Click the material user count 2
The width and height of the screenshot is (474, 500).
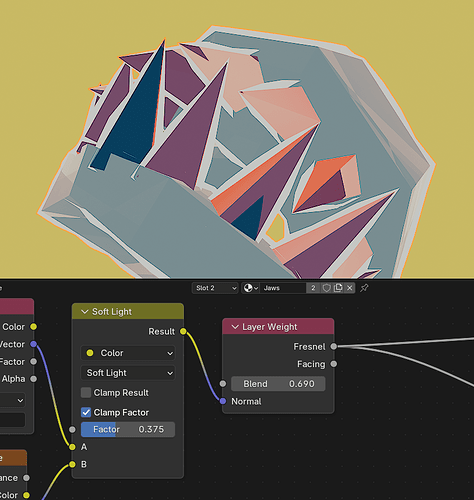313,288
